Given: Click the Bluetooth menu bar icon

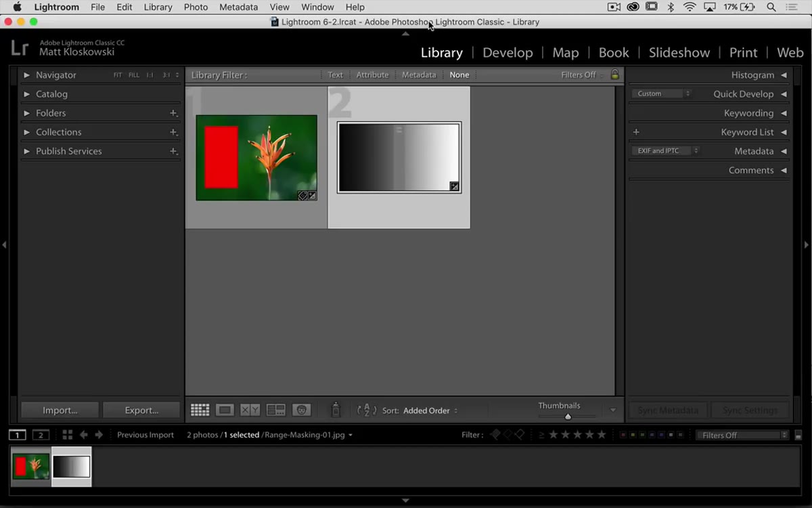Looking at the screenshot, I should tap(671, 7).
